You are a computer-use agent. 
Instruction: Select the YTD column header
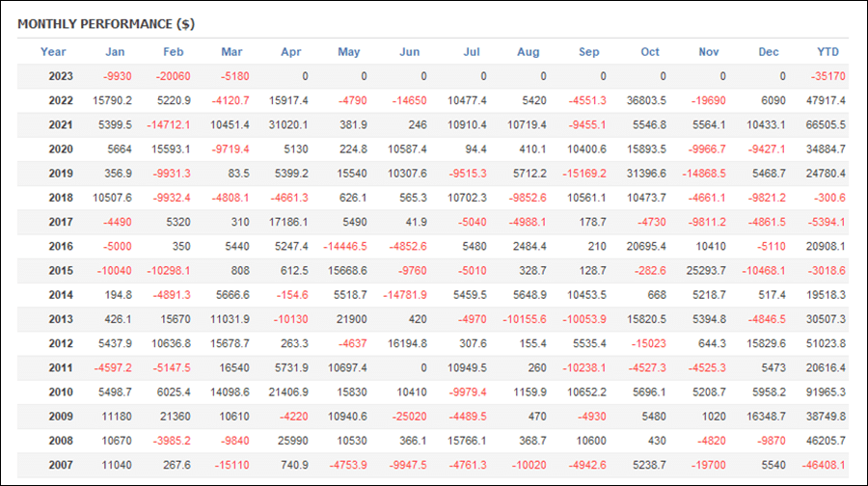click(x=828, y=52)
